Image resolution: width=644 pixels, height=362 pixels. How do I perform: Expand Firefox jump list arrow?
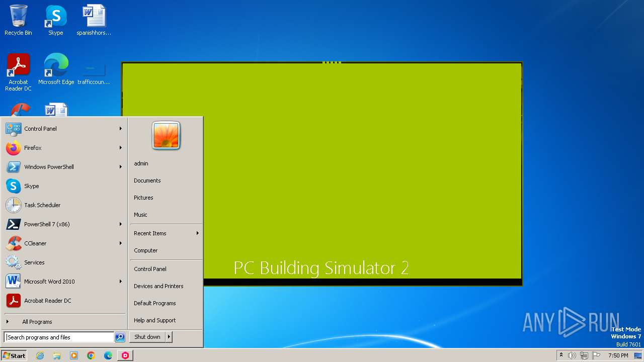pos(121,148)
